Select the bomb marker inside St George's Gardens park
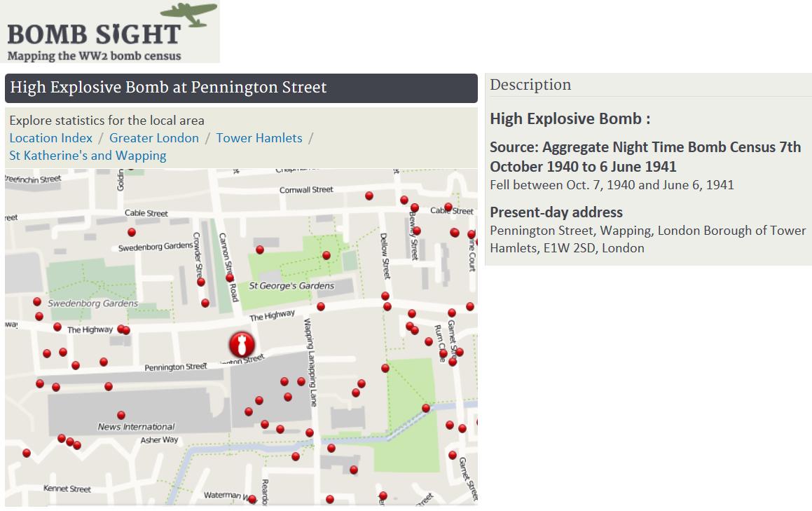This screenshot has width=812, height=511. pyautogui.click(x=326, y=255)
